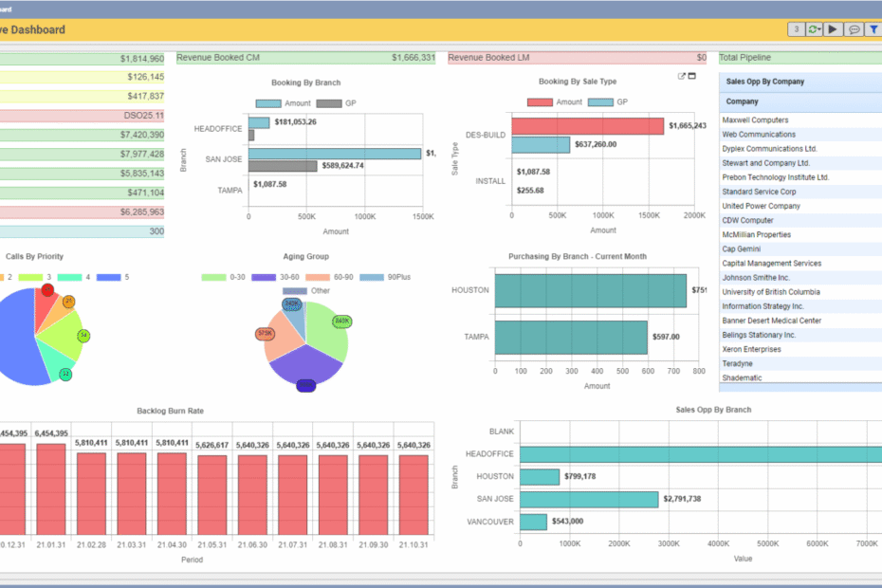Click the blue filter funnel icon
This screenshot has height=588, width=882.
pos(873,29)
